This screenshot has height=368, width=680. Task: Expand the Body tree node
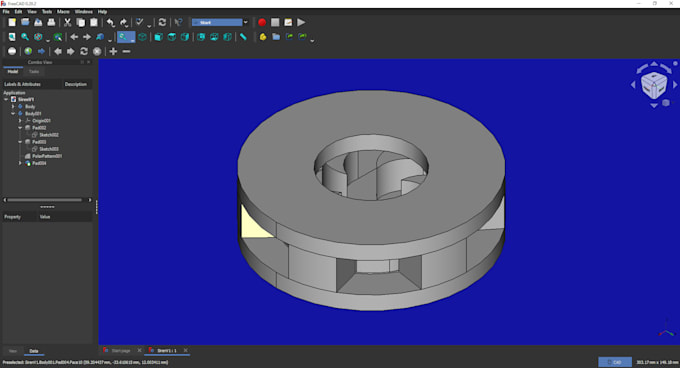point(13,106)
